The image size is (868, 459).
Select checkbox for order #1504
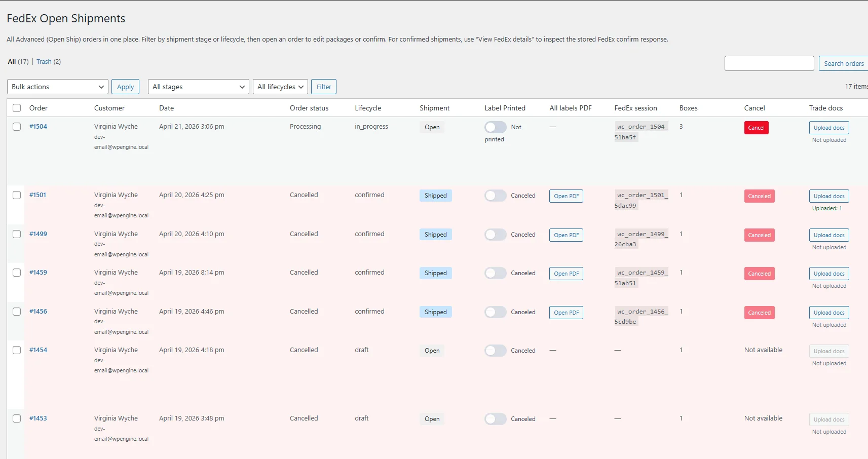[x=17, y=127]
